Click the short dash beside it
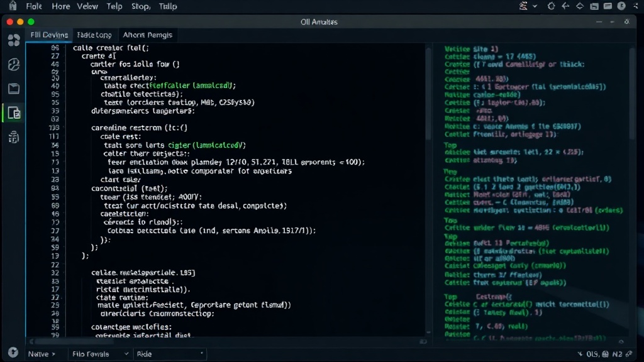Image resolution: width=644 pixels, height=362 pixels. (x=612, y=22)
